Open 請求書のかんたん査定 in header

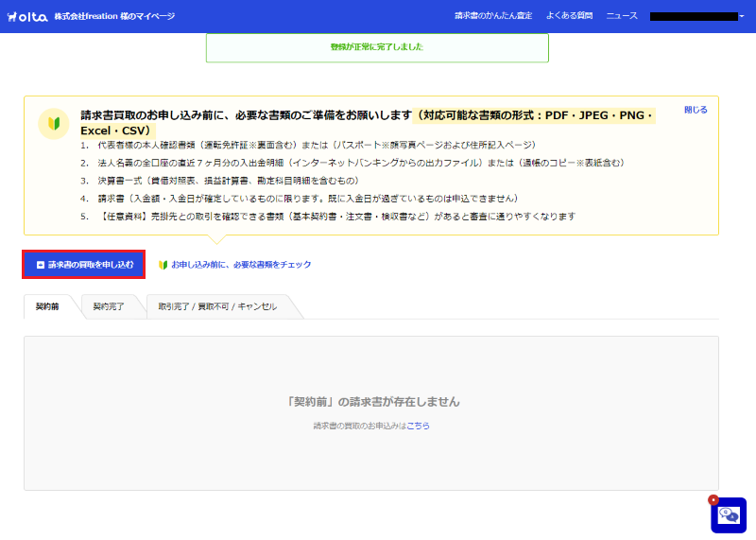[493, 16]
